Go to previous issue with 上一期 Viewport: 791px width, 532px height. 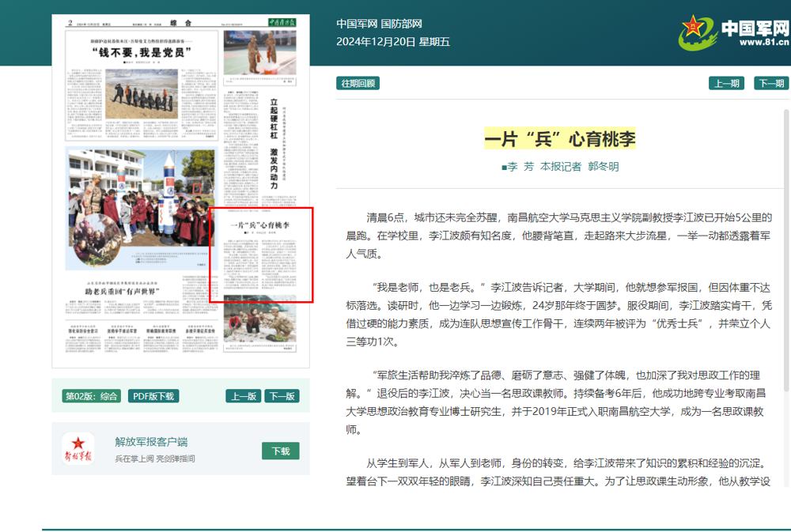pos(726,83)
